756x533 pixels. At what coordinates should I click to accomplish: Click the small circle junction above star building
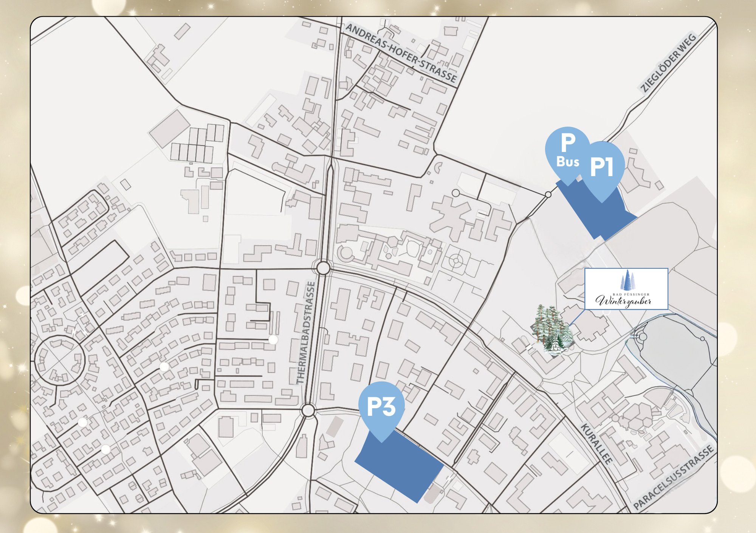(x=456, y=193)
